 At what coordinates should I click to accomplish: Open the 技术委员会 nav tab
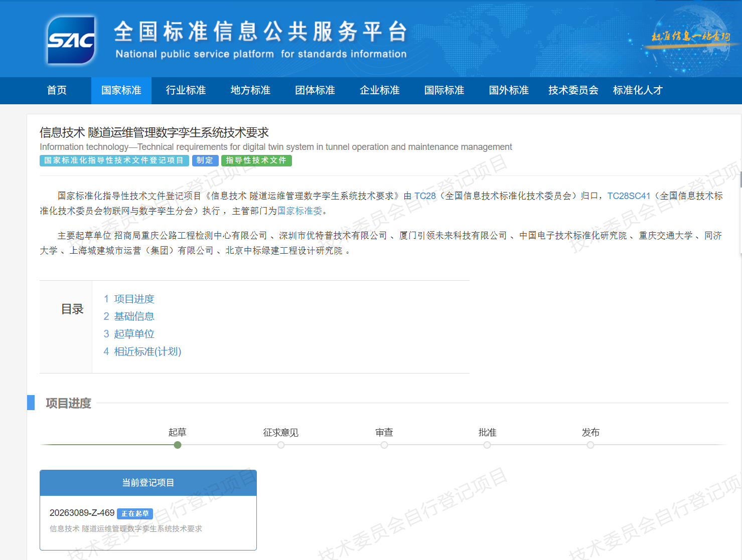tap(573, 90)
